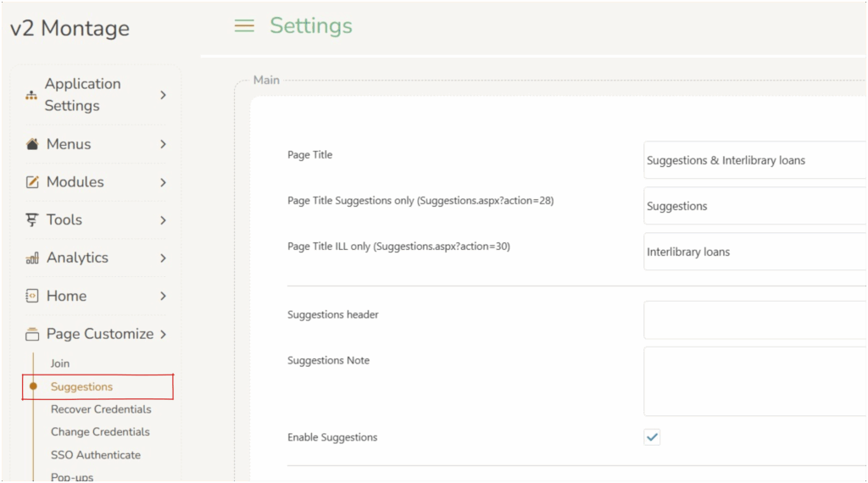Click the Suggestions header text field
This screenshot has width=868, height=483.
pyautogui.click(x=754, y=319)
